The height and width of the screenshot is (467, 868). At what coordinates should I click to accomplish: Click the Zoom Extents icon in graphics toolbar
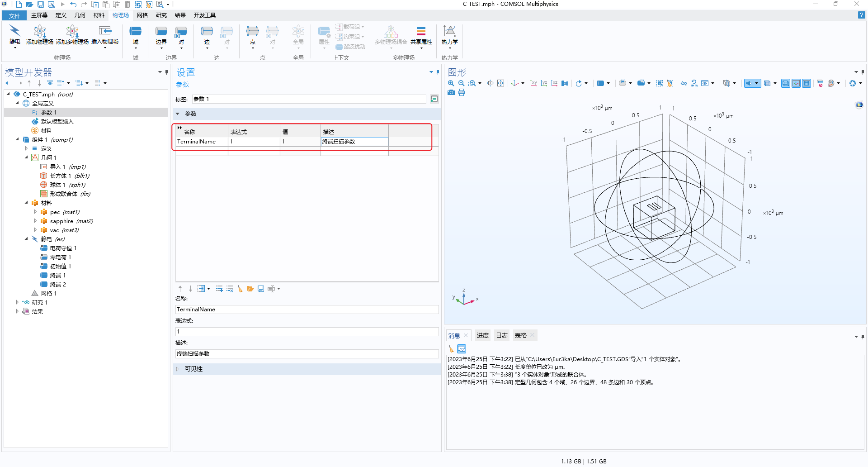(x=500, y=83)
